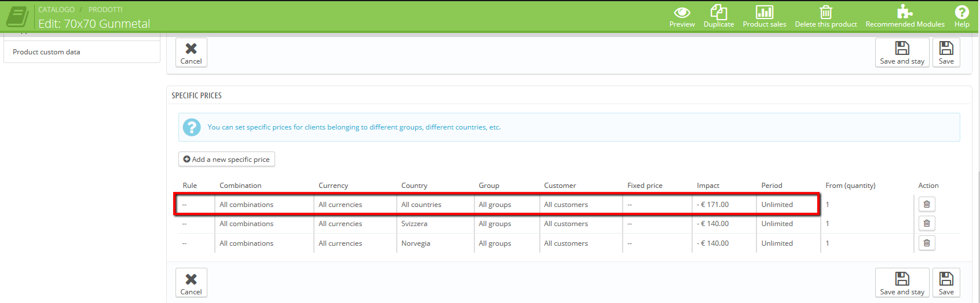This screenshot has height=303, width=980.
Task: Click the catalog book logo icon
Action: point(17,16)
